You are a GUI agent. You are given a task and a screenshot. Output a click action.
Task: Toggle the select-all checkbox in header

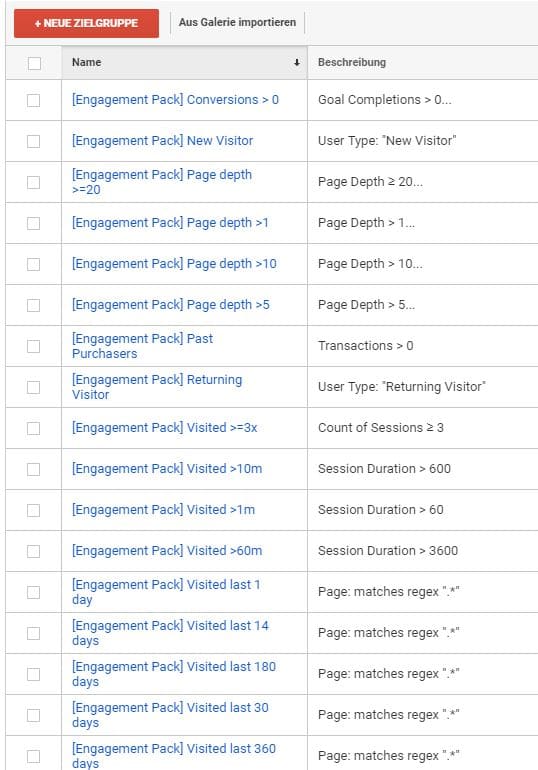pyautogui.click(x=34, y=63)
